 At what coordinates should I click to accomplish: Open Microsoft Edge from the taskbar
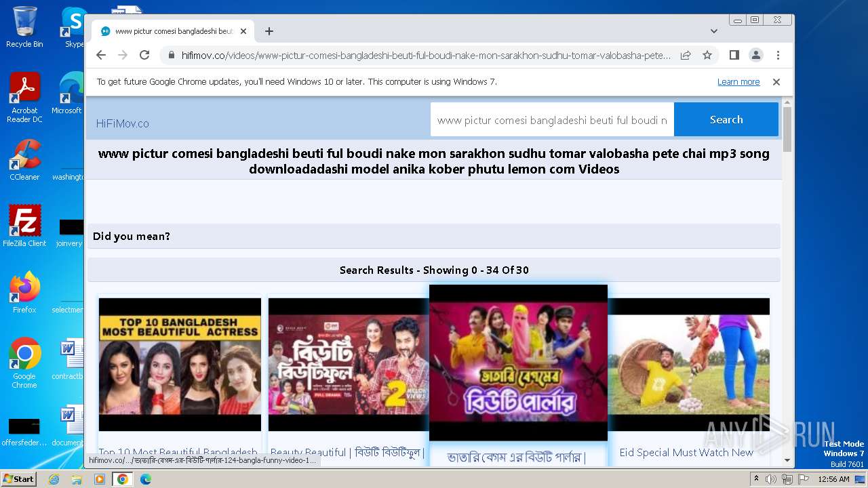(145, 479)
